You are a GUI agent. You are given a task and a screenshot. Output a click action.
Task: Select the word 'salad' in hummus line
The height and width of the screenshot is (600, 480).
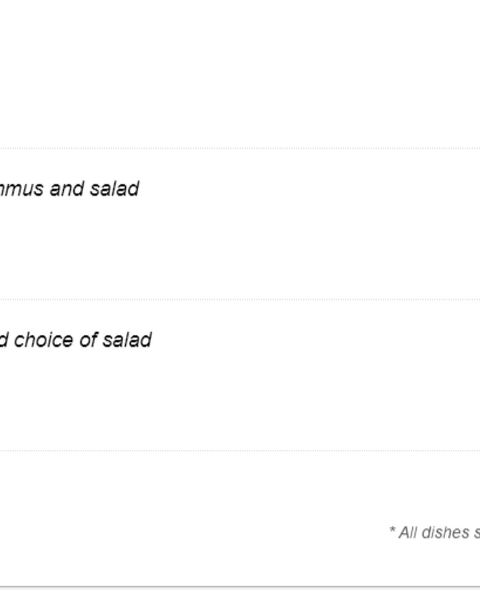click(114, 189)
